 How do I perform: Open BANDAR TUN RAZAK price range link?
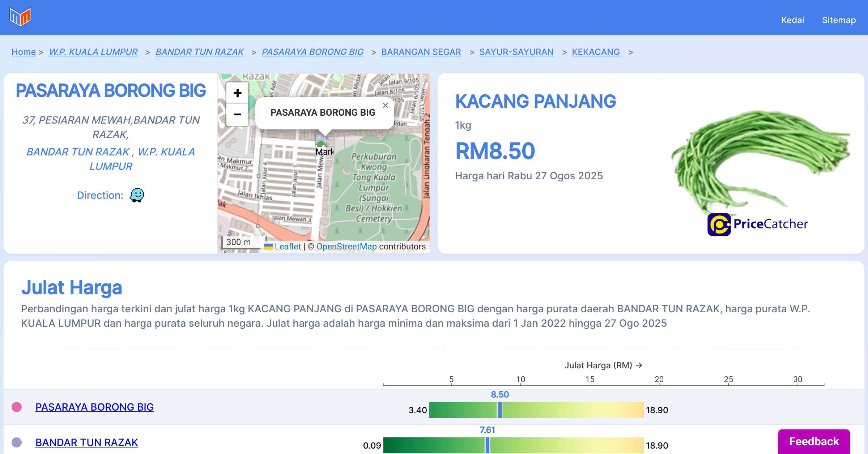coord(87,442)
